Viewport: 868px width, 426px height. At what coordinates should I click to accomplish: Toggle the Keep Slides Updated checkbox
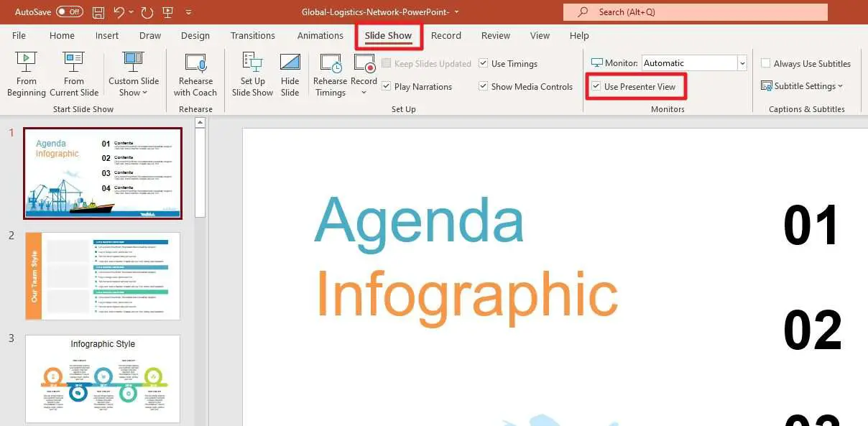[x=387, y=63]
